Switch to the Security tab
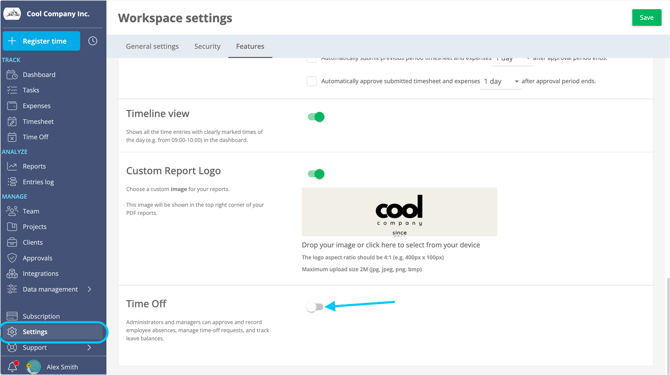This screenshot has width=670, height=375. coord(207,46)
